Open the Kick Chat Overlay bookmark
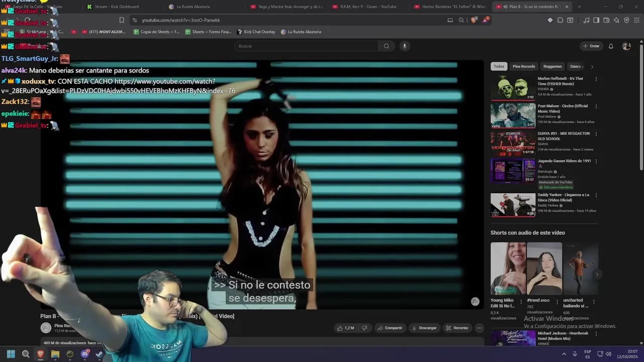 pos(256,32)
